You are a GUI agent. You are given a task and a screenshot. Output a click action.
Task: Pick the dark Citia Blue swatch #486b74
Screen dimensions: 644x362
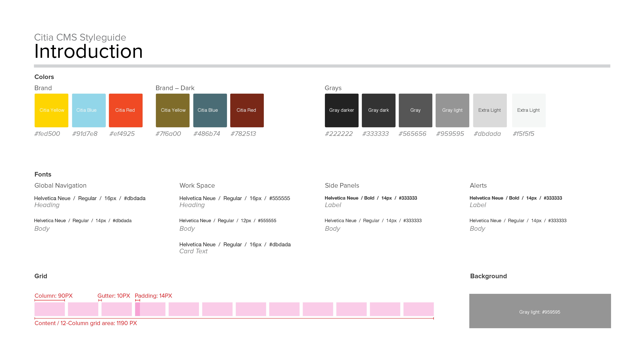click(210, 110)
